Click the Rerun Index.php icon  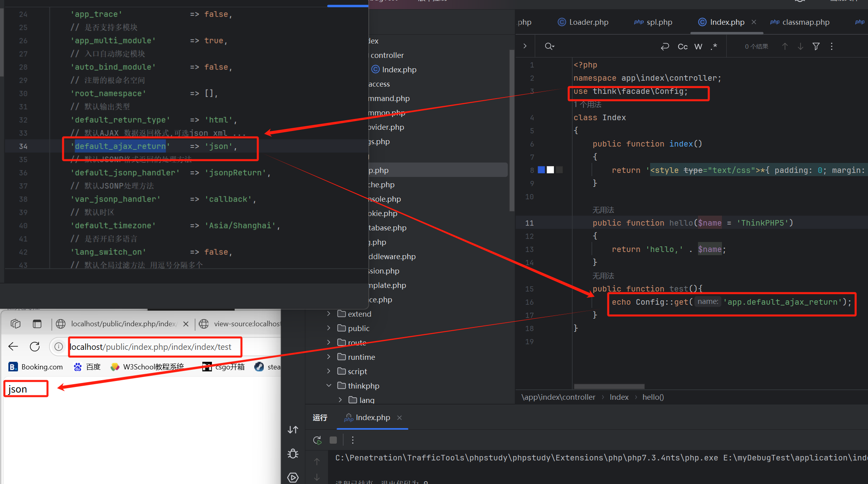pos(317,440)
